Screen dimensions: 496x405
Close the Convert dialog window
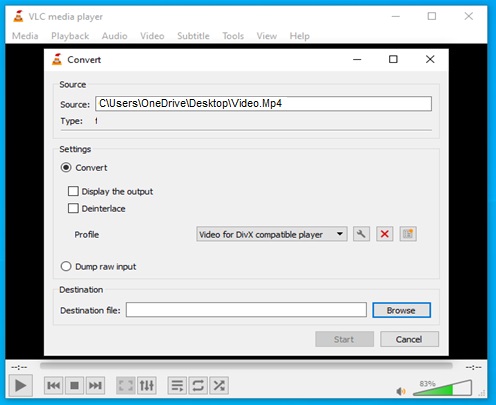[x=430, y=59]
